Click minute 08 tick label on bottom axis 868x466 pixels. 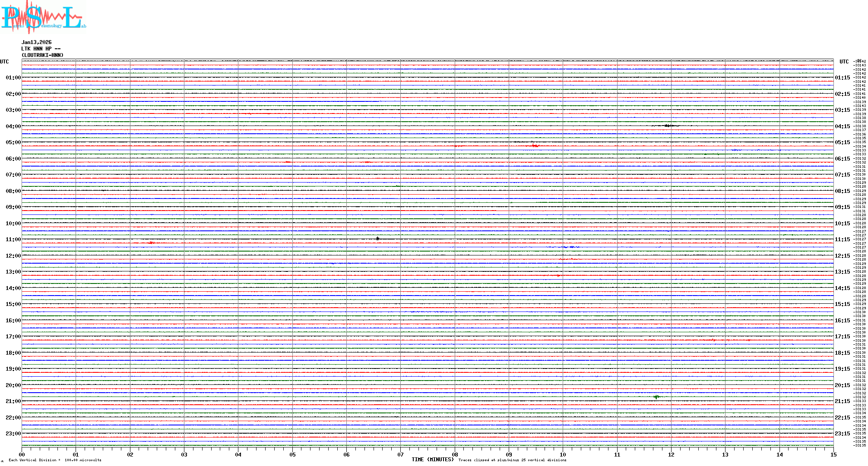click(455, 454)
